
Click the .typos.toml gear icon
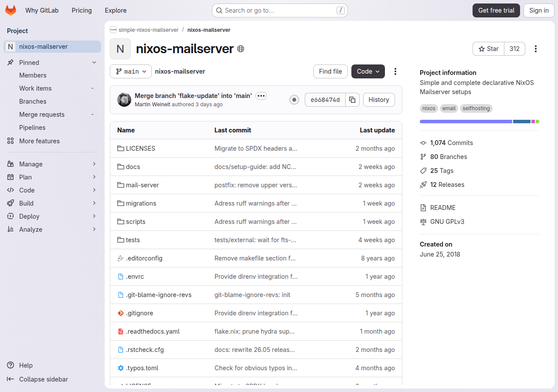121,368
